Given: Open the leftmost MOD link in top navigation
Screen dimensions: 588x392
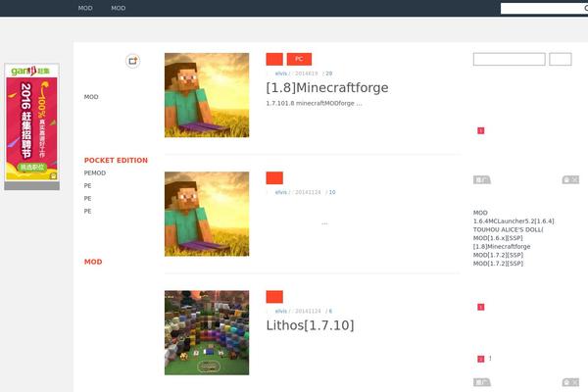Looking at the screenshot, I should pyautogui.click(x=85, y=8).
